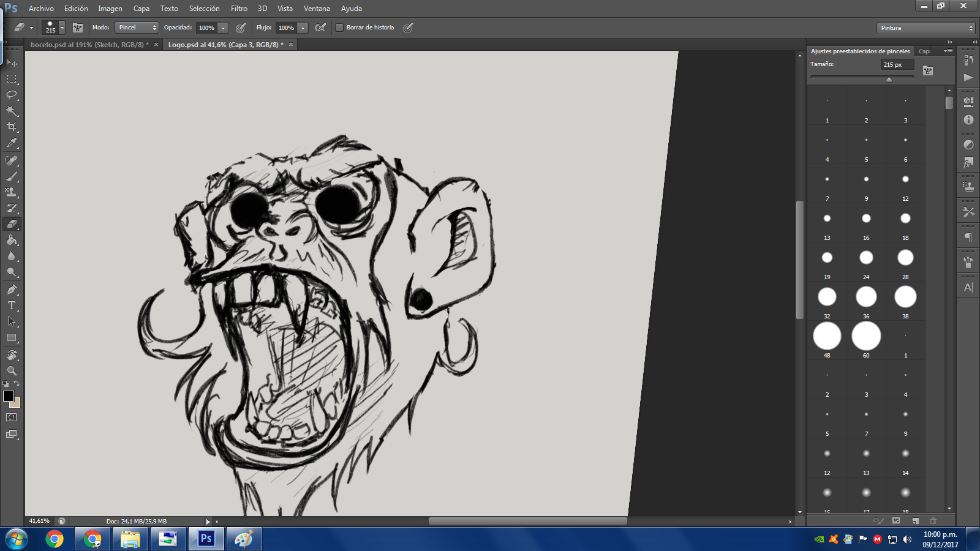Open the Ventana menu
The height and width of the screenshot is (551, 980).
[x=317, y=9]
